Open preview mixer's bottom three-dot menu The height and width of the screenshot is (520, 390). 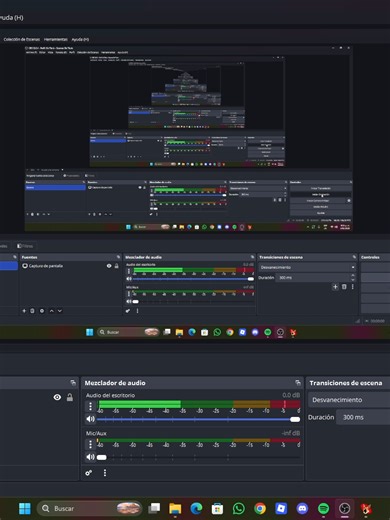[x=137, y=311]
